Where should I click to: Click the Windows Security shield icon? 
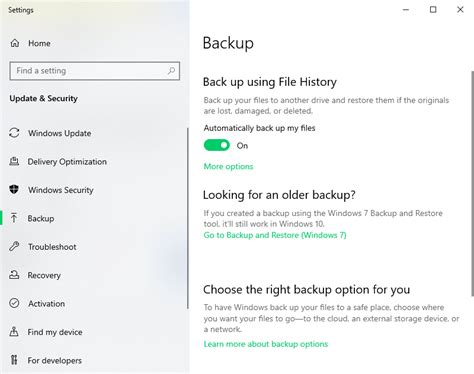click(14, 190)
